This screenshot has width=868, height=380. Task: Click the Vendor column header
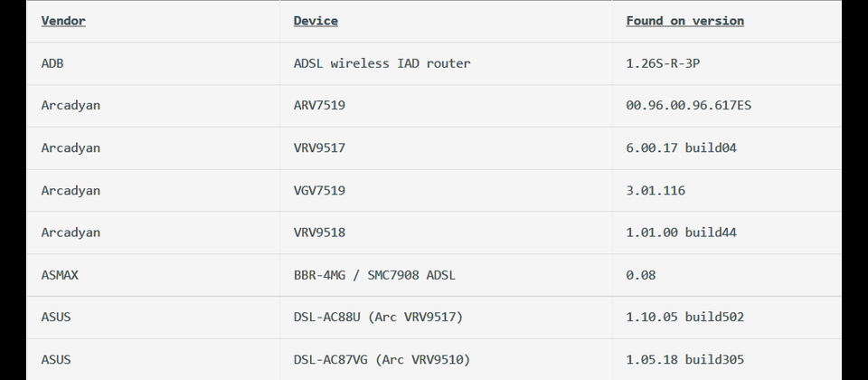(x=63, y=21)
